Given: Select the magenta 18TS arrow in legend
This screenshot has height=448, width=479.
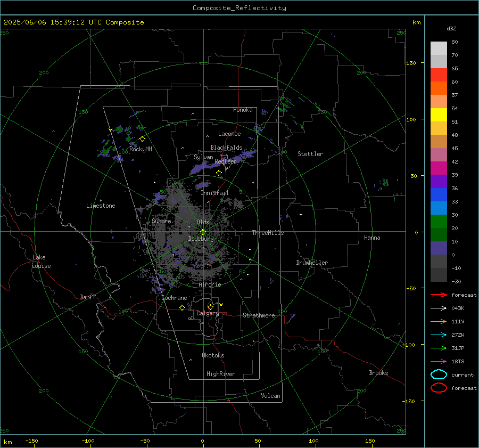Looking at the screenshot, I should pos(439,362).
